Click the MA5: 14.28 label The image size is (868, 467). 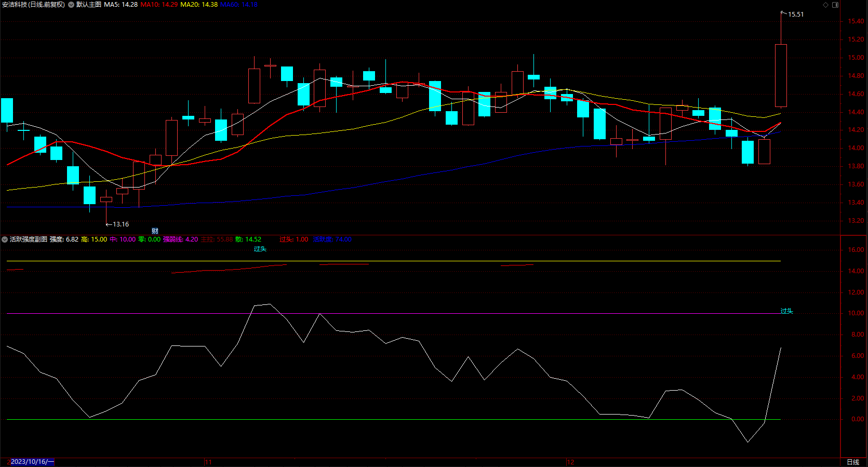[121, 5]
